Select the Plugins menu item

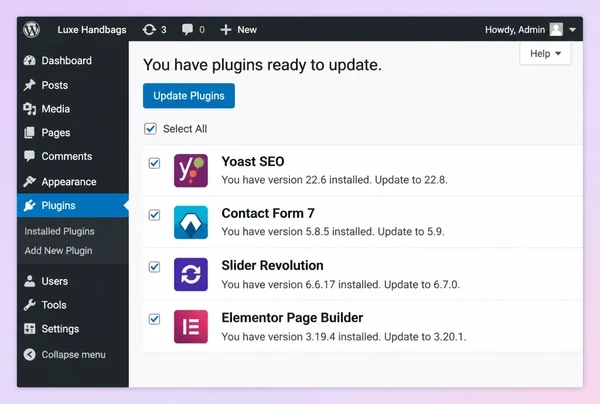click(73, 205)
